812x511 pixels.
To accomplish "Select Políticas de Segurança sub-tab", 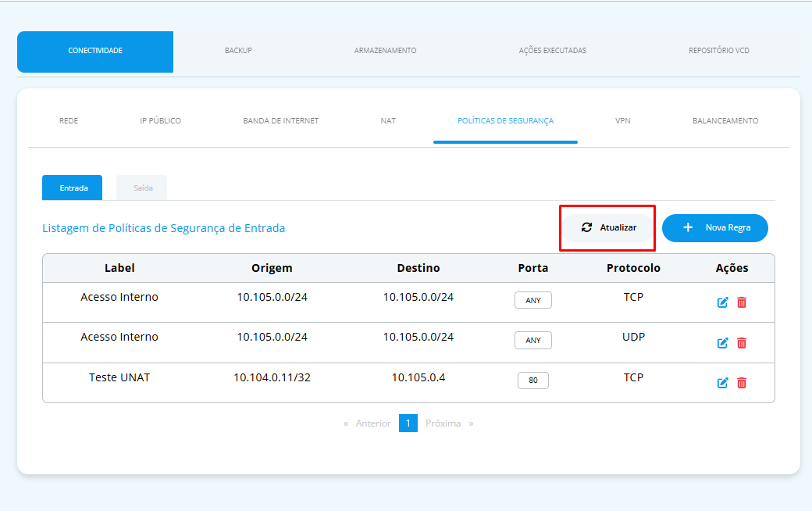I will [x=505, y=121].
